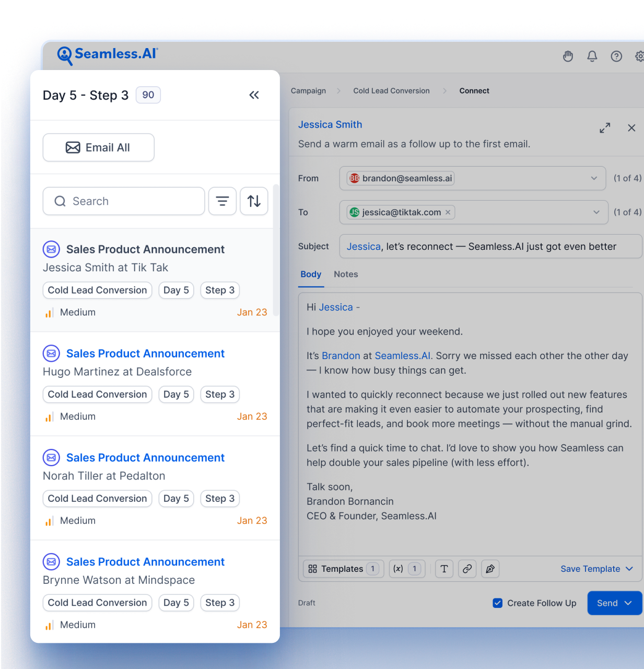
Task: Open Brynne Watson Sales Product Announcement task
Action: click(155, 592)
